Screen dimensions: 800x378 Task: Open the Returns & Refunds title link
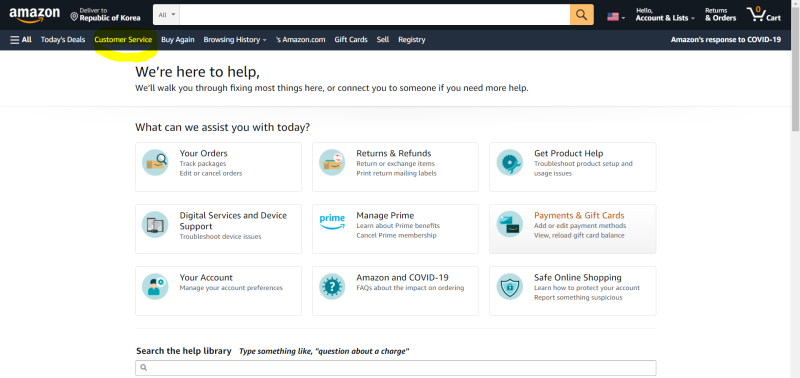(x=394, y=153)
